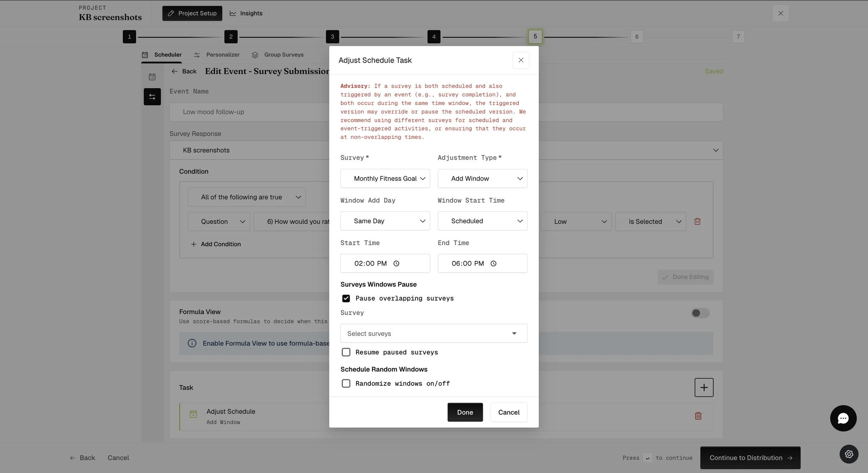Open the Is Selected dropdown
This screenshot has width=868, height=473.
click(x=651, y=221)
